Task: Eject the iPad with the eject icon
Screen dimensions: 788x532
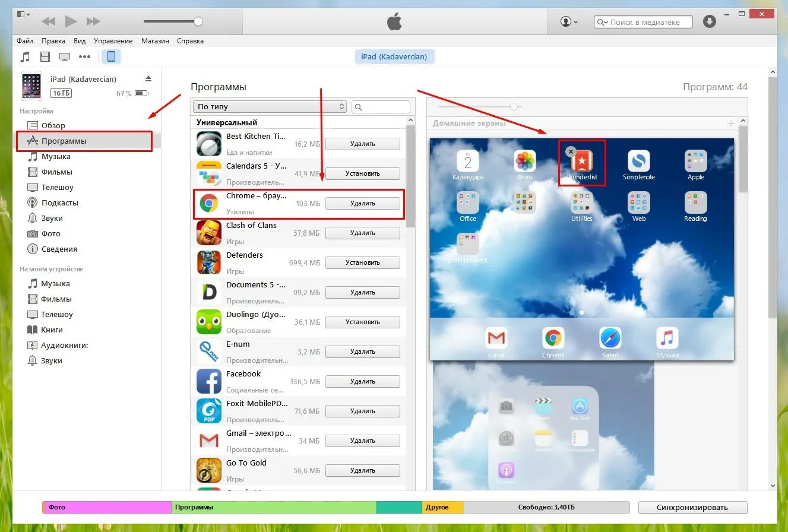Action: (148, 78)
